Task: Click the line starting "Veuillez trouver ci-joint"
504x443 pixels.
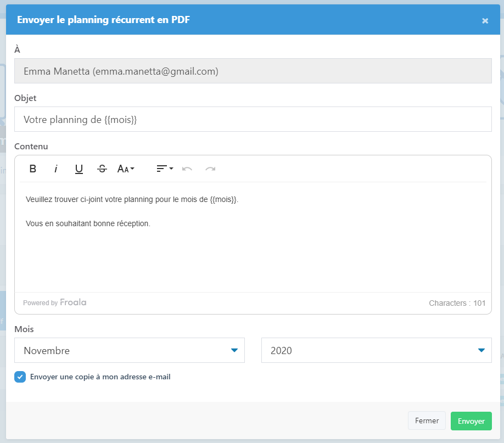Action: [132, 200]
